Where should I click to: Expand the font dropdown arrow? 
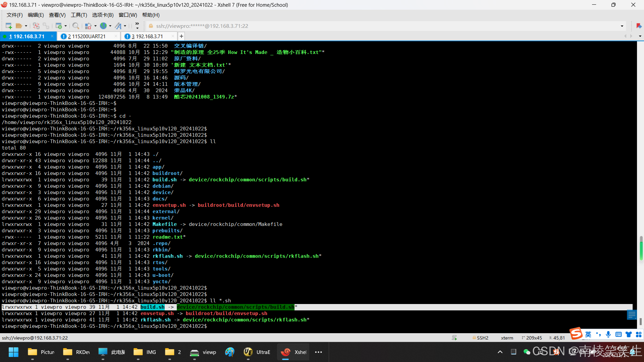125,26
